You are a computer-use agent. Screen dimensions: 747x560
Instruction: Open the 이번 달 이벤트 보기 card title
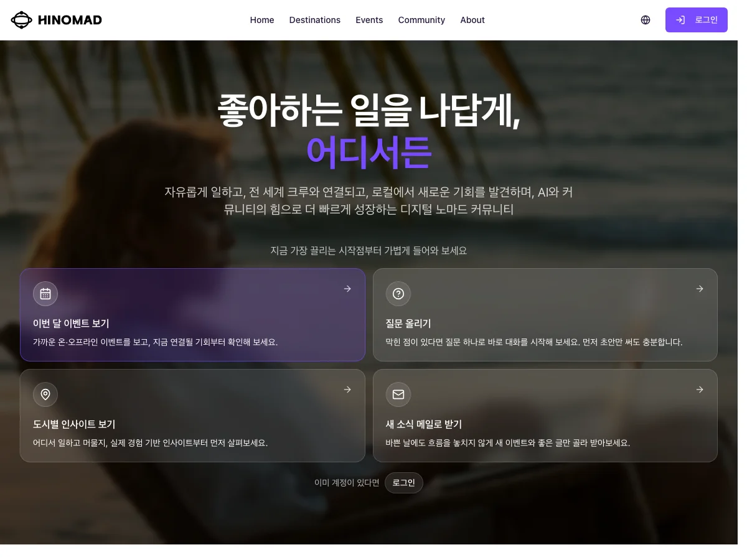pos(71,324)
